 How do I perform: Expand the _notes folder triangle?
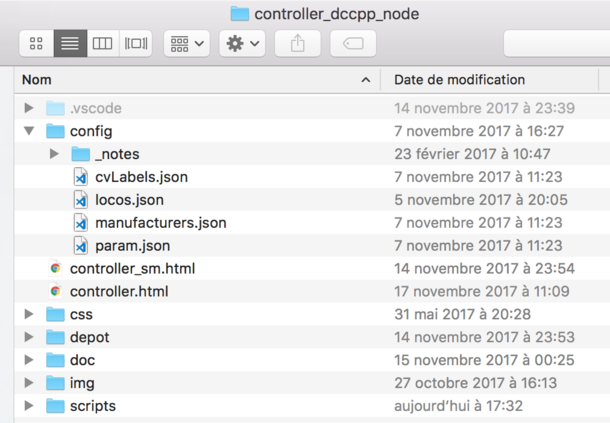pos(54,154)
